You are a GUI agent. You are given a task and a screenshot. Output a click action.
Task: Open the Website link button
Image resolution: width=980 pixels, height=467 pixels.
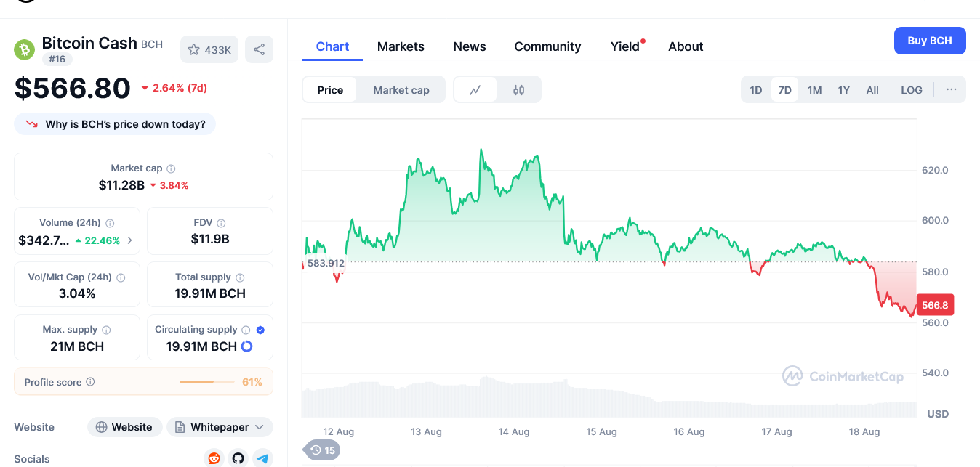click(x=124, y=427)
